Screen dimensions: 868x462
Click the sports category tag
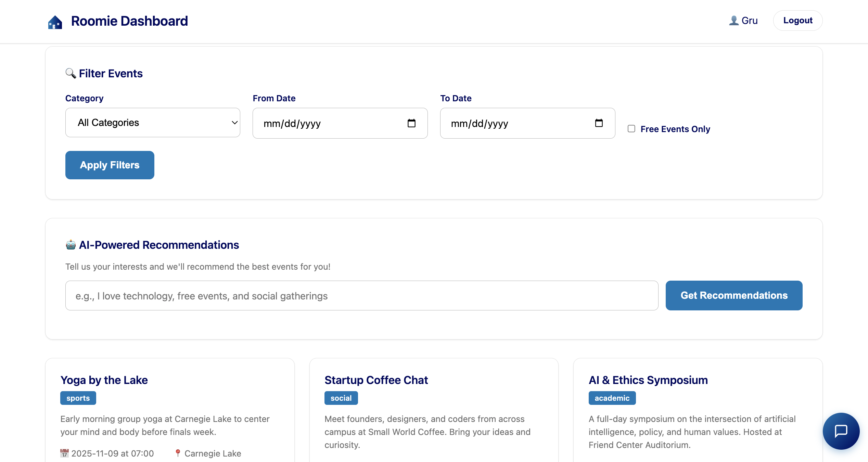(x=78, y=398)
